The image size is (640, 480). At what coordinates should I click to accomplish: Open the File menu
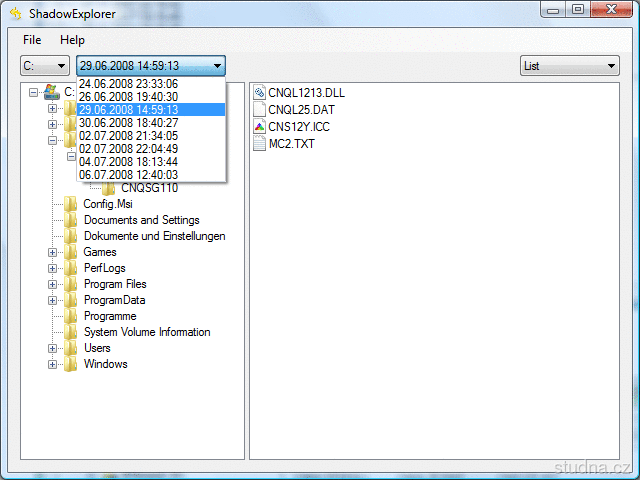tap(32, 40)
